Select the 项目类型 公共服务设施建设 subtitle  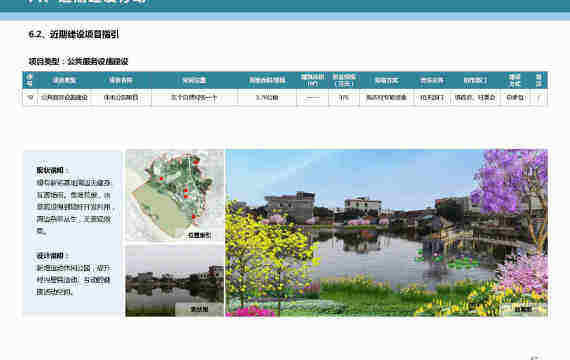[79, 61]
